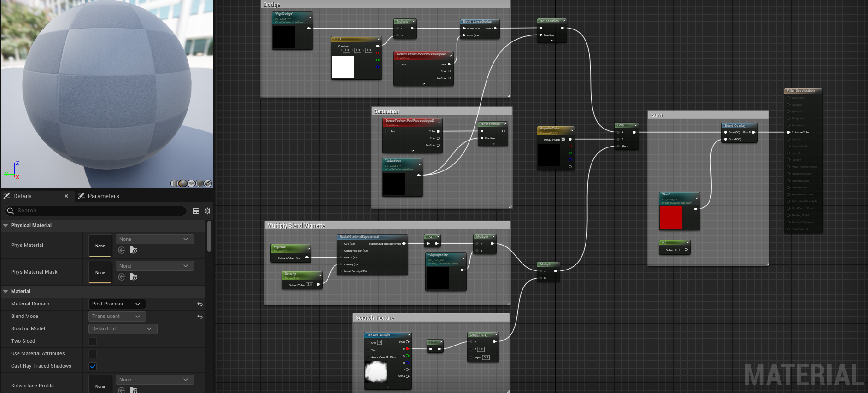The height and width of the screenshot is (393, 868).
Task: Open Details panel settings gear
Action: point(207,211)
